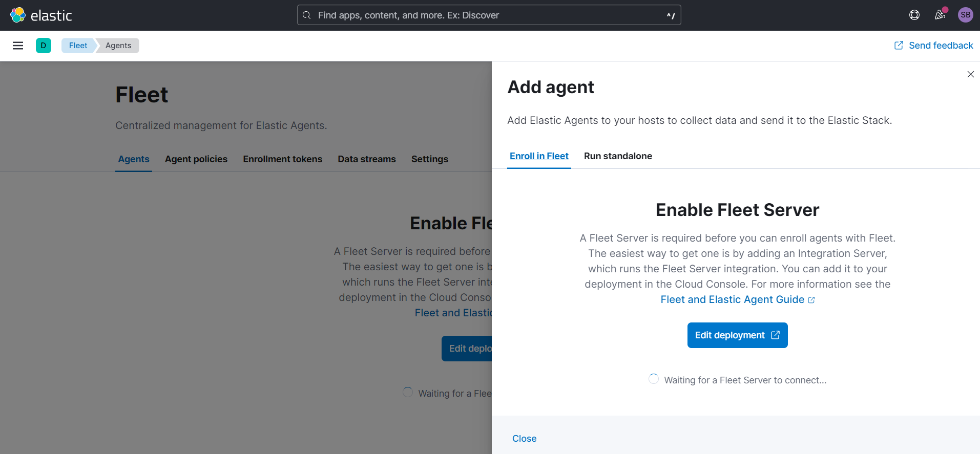Click the 'Add agent' flyout title
The image size is (980, 454).
click(x=551, y=87)
